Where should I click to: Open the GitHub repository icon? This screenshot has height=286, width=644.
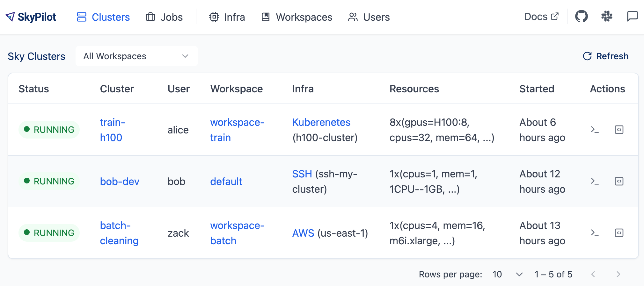[581, 17]
